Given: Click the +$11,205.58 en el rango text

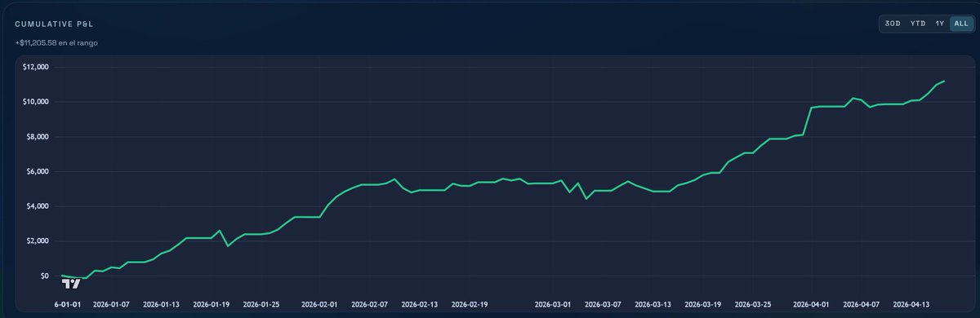Looking at the screenshot, I should 57,42.
